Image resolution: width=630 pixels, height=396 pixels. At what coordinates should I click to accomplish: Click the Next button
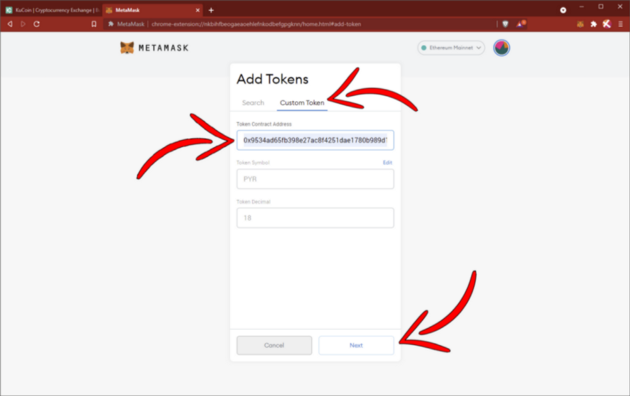(356, 345)
